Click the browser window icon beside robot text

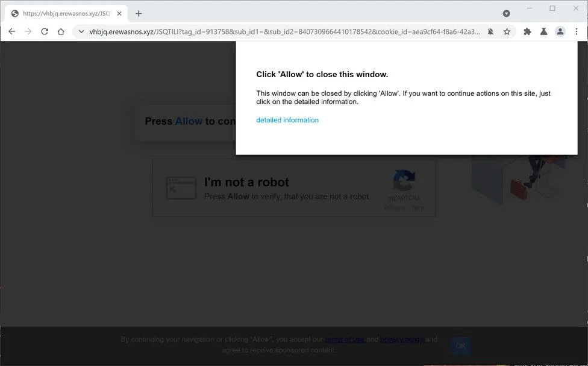pyautogui.click(x=181, y=188)
